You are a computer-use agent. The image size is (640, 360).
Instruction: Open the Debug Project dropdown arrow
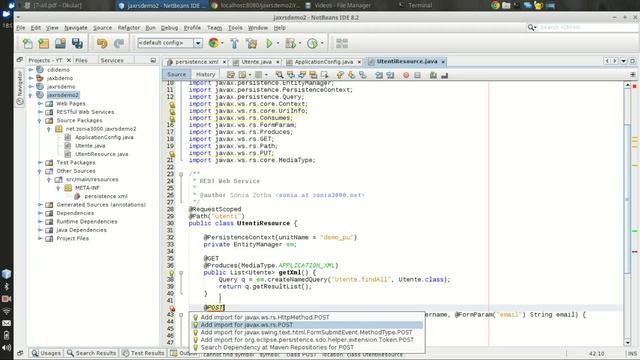(x=300, y=43)
